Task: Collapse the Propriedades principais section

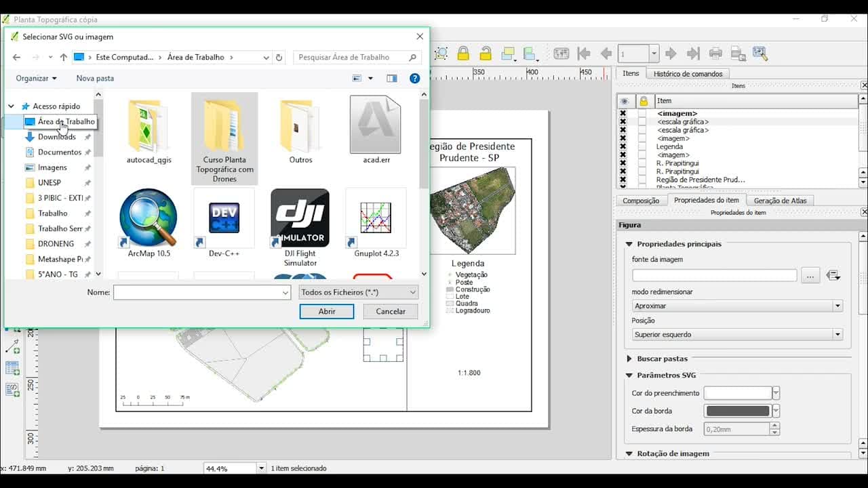Action: 629,244
